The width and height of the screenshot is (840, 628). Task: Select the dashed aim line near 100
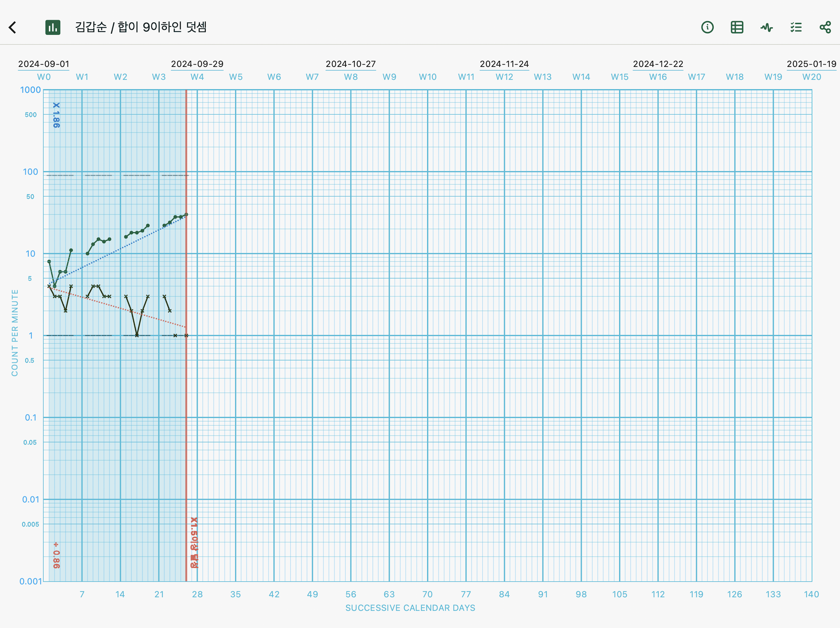point(117,175)
